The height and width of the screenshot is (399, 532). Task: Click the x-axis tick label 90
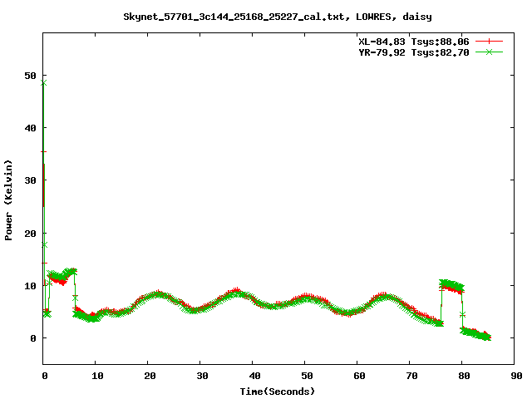516,376
